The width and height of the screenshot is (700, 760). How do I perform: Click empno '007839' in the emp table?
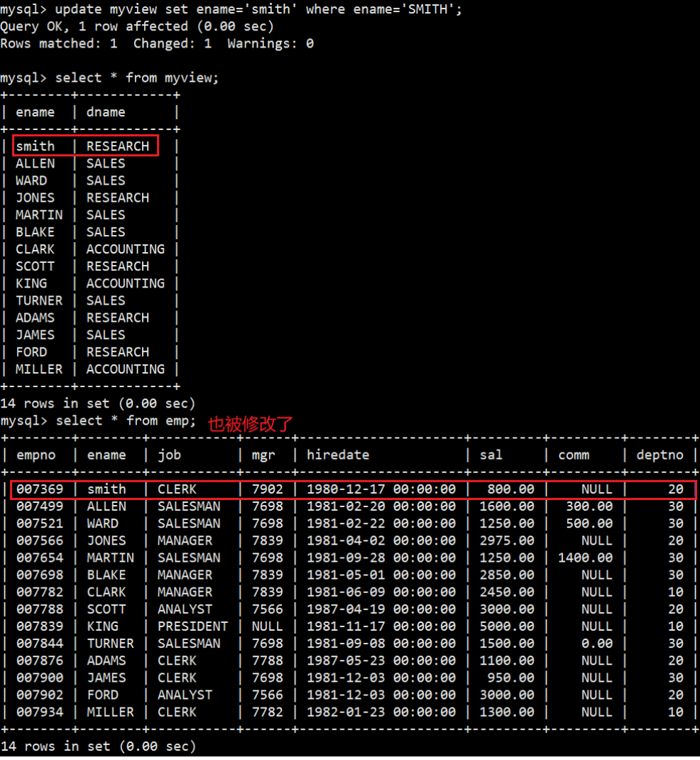click(40, 626)
